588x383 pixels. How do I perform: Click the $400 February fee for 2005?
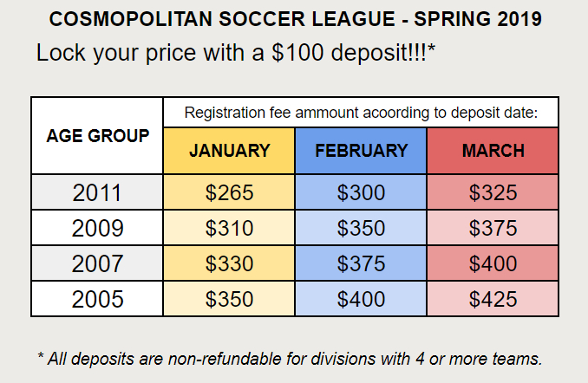(361, 299)
